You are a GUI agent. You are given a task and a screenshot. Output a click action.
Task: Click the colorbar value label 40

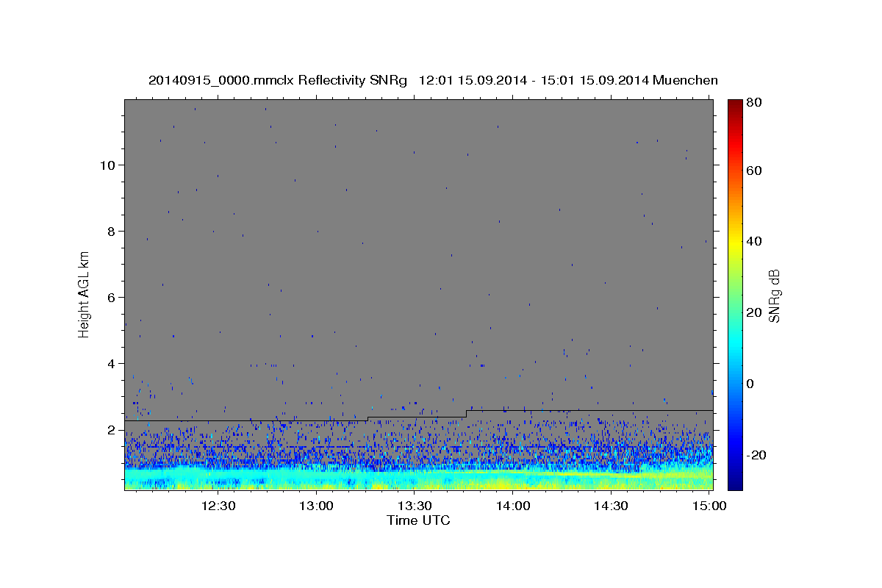[755, 241]
